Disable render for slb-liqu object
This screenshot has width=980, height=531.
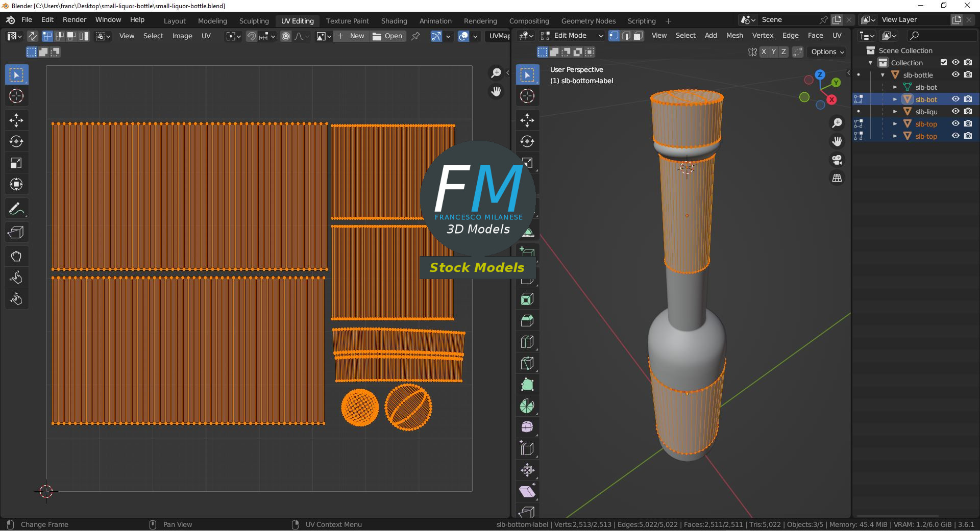coord(968,111)
